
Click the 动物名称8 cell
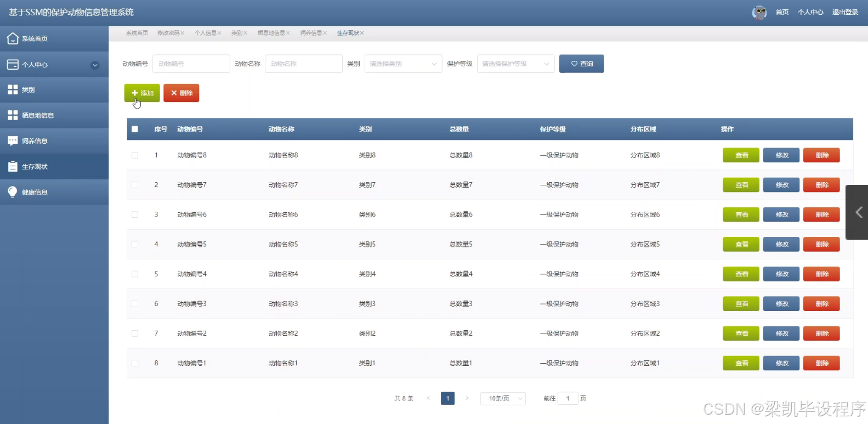(x=283, y=155)
